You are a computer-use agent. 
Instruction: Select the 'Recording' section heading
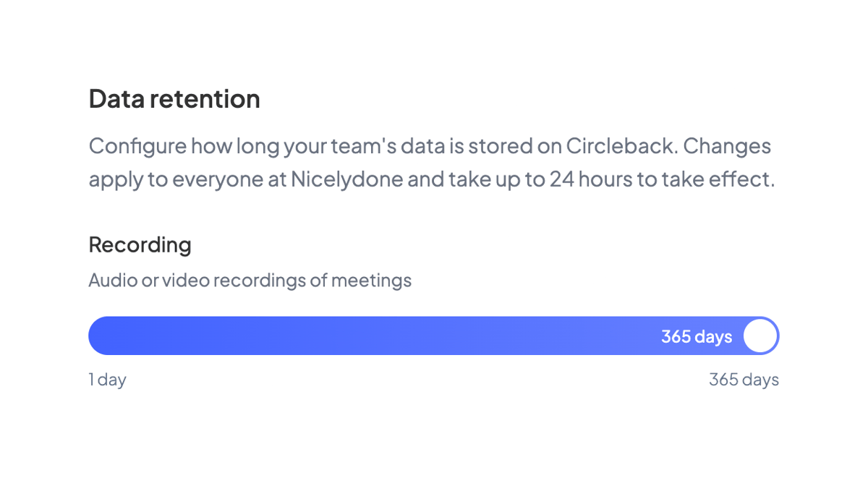140,245
